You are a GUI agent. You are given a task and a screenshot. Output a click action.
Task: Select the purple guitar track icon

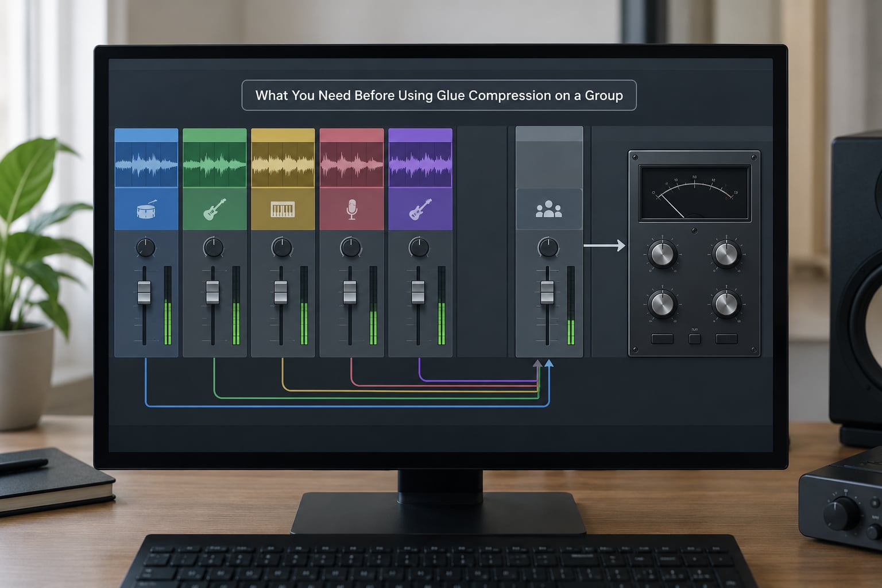tap(420, 210)
